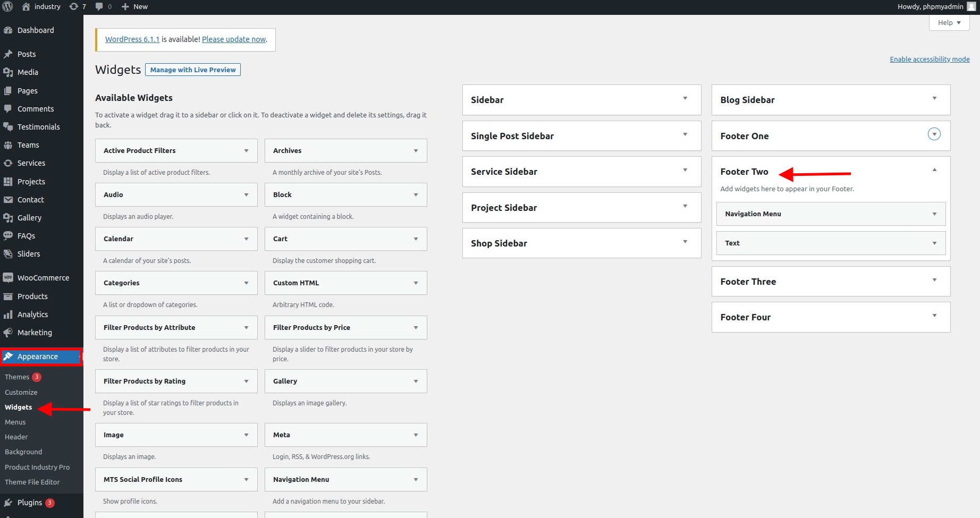This screenshot has width=980, height=518.
Task: Expand the Blog Sidebar panel
Action: click(x=934, y=99)
